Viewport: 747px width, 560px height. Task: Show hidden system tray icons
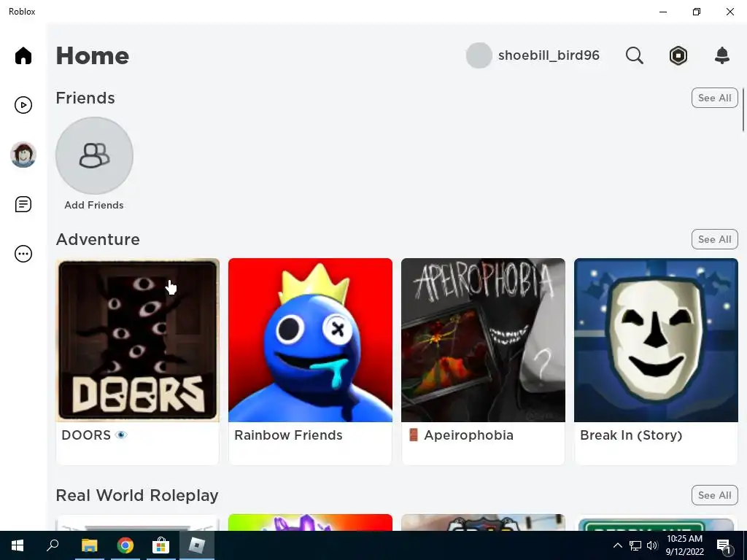[617, 545]
